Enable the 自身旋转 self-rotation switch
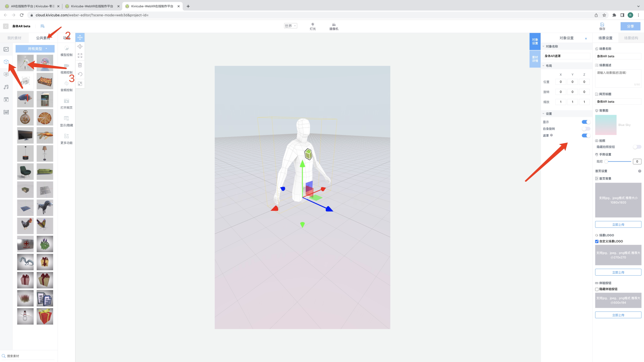The width and height of the screenshot is (644, 362). tap(586, 129)
